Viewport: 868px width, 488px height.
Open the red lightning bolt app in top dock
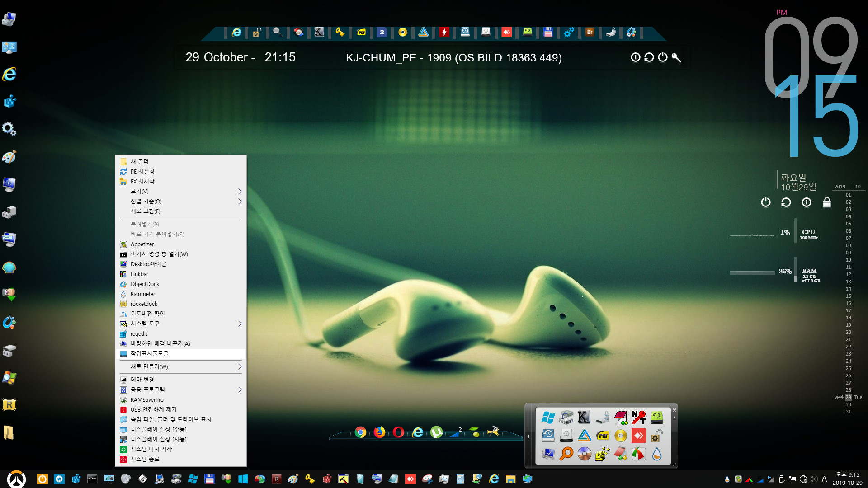coord(444,32)
